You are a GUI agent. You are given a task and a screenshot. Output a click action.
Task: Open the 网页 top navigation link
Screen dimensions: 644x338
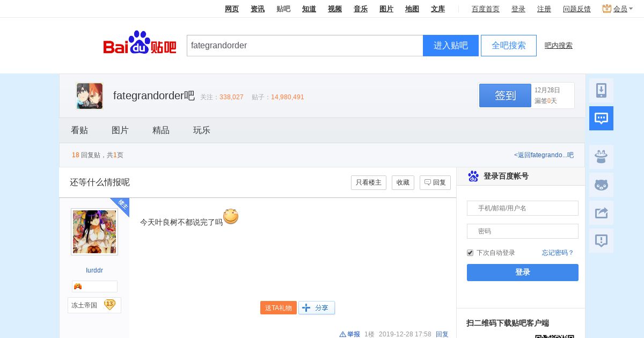232,9
